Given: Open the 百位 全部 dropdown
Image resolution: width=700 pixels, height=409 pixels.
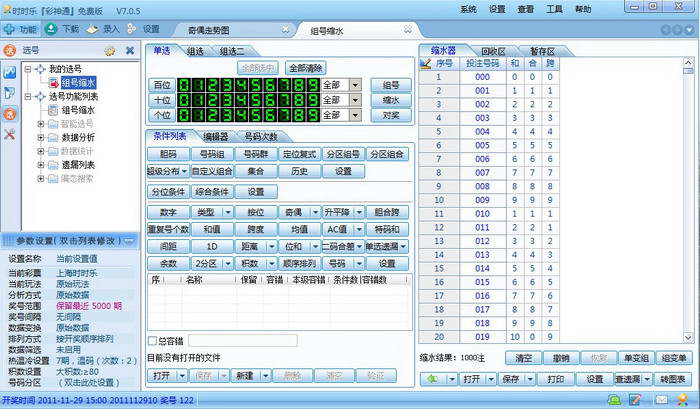Looking at the screenshot, I should 355,85.
